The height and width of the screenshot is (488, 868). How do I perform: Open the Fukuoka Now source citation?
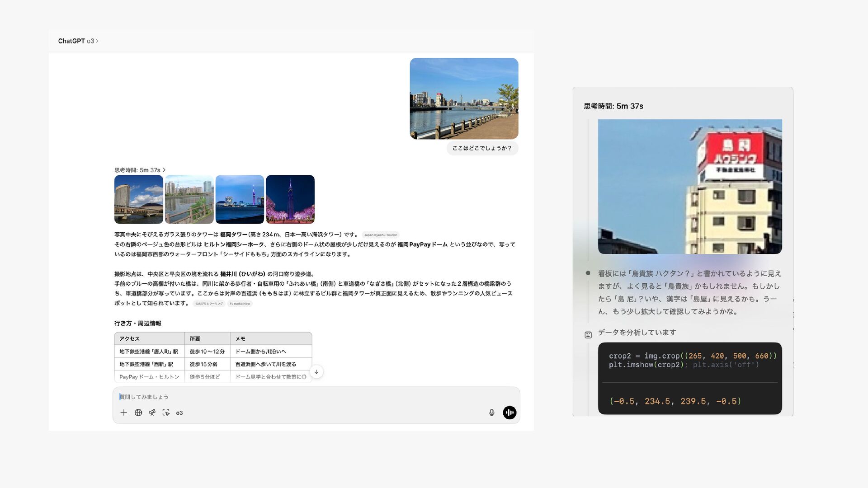coord(240,304)
